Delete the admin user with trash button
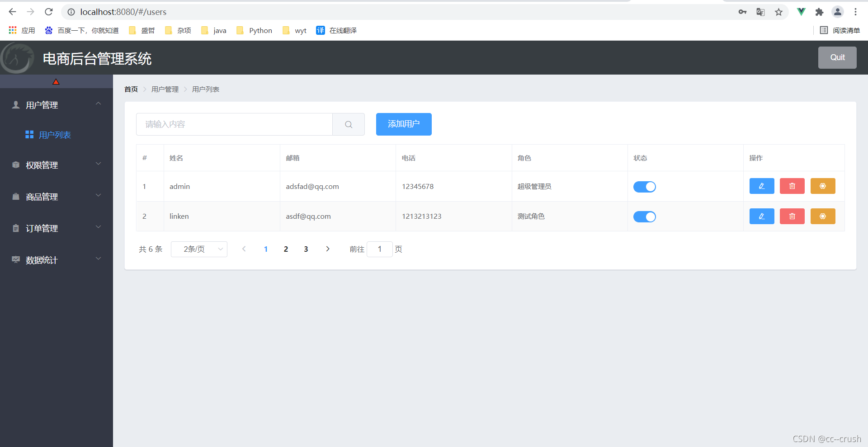 (x=792, y=186)
